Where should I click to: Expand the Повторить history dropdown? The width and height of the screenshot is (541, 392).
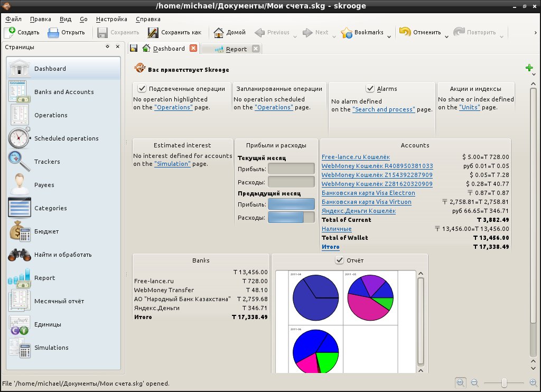[502, 36]
